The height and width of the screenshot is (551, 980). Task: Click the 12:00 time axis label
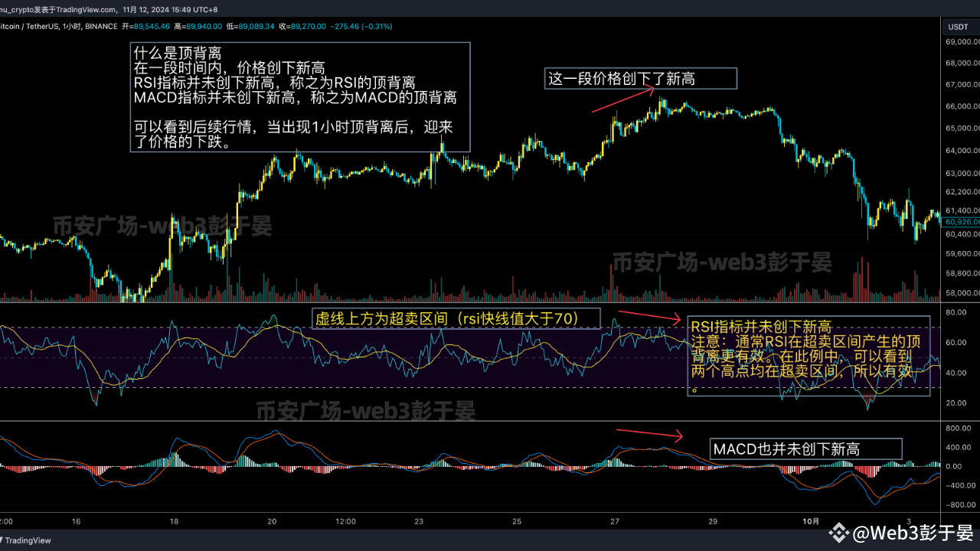(345, 520)
